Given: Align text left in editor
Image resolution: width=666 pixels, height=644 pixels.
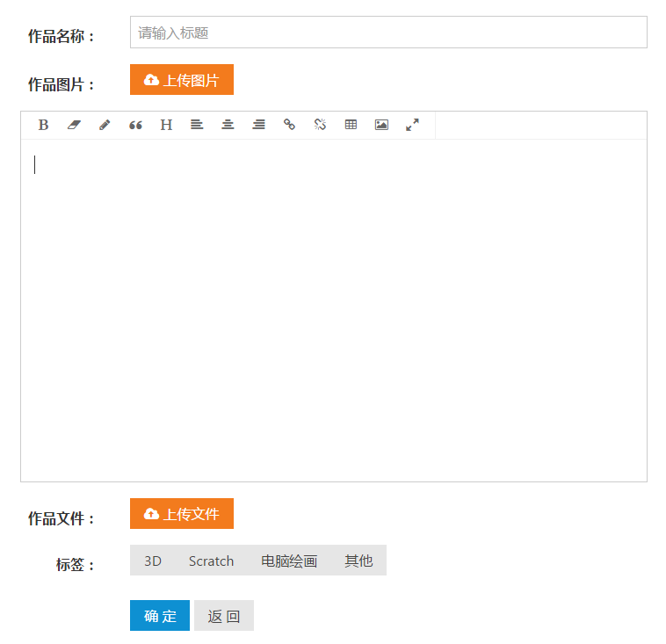Looking at the screenshot, I should 197,125.
